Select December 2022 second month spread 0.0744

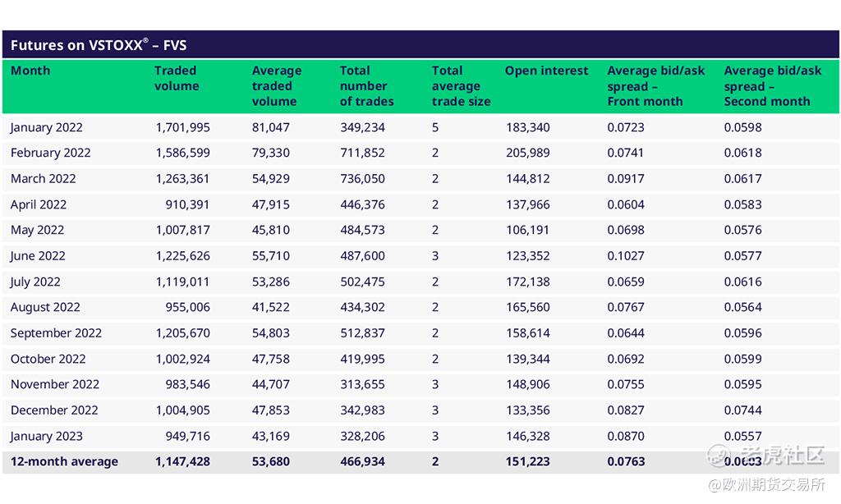pyautogui.click(x=742, y=410)
